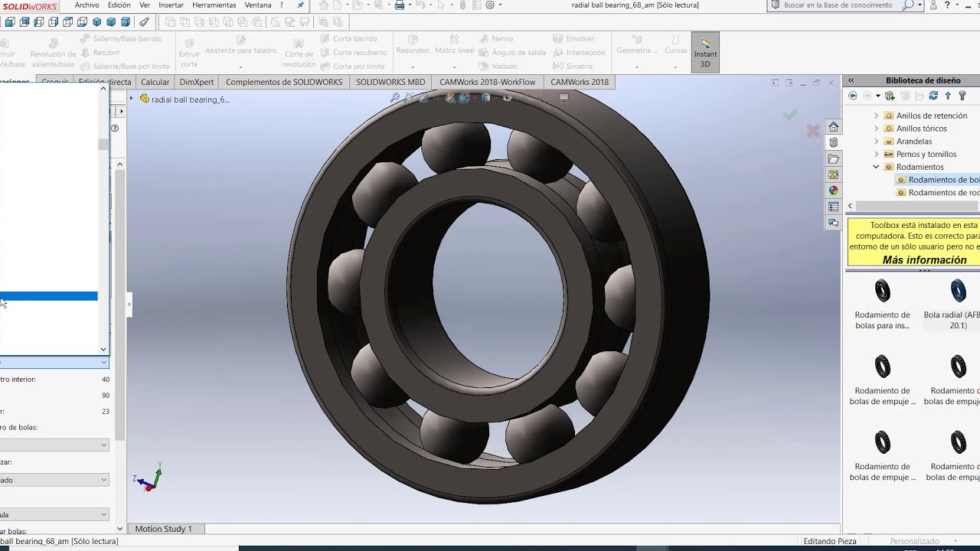This screenshot has width=980, height=551.
Task: Open the dropdown below the 'ro de bolas' label
Action: point(54,445)
